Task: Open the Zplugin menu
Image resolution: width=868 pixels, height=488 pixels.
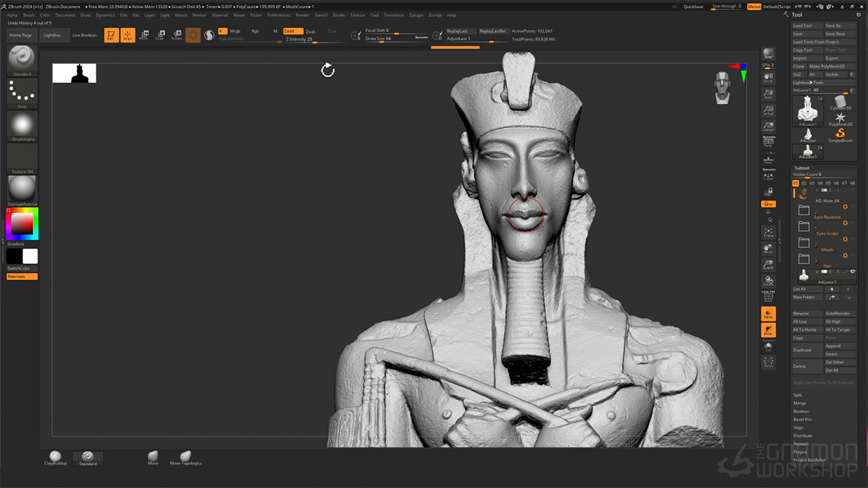Action: [416, 15]
